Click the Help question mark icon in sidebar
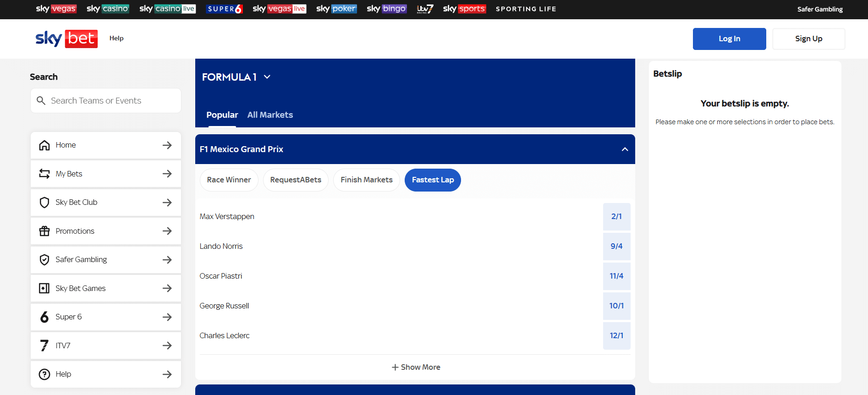The width and height of the screenshot is (868, 395). click(44, 374)
